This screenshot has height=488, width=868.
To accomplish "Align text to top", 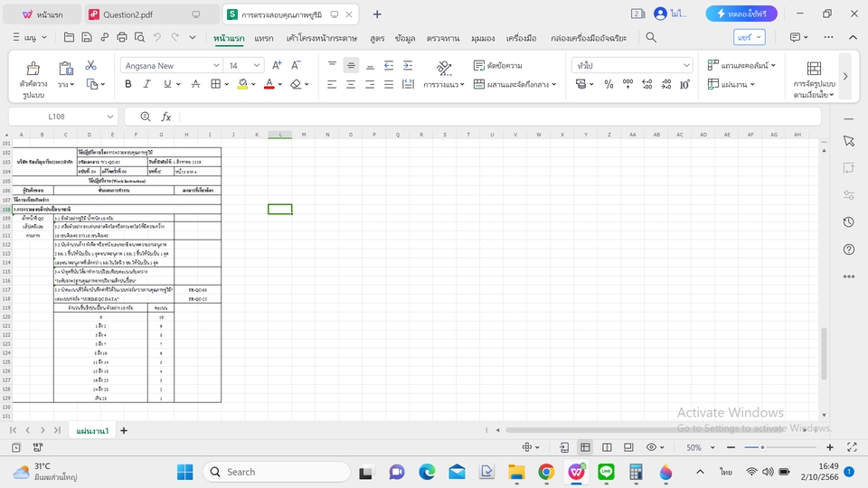I will click(x=332, y=65).
